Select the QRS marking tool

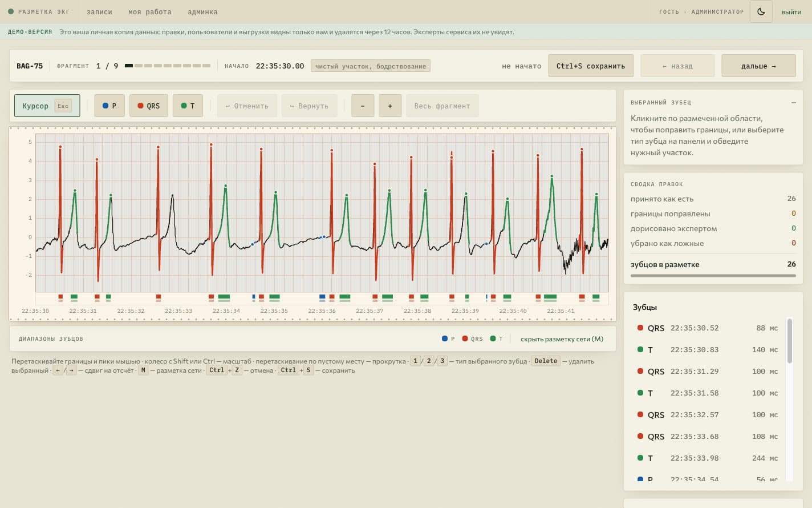point(149,106)
